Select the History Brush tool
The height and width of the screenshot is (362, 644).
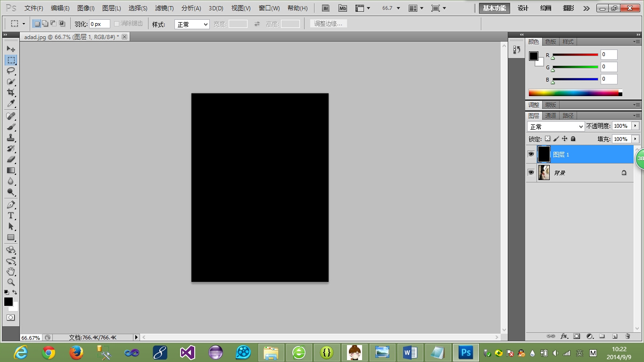pos(11,148)
